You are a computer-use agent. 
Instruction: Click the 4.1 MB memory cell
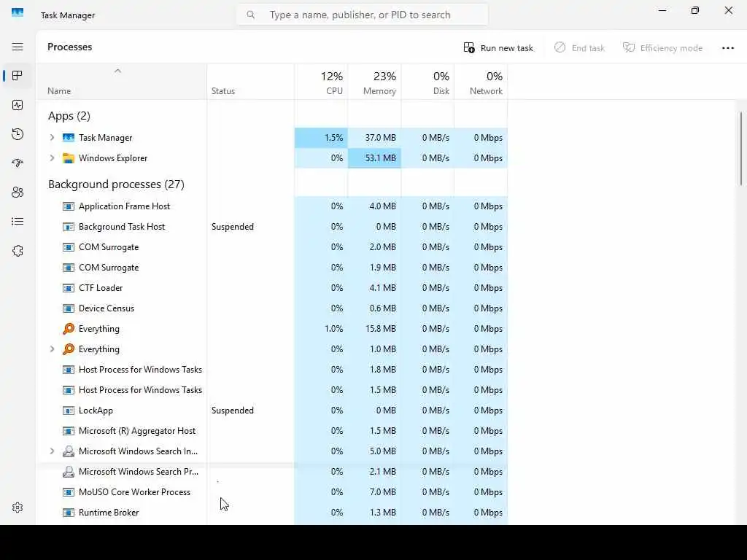click(x=374, y=288)
